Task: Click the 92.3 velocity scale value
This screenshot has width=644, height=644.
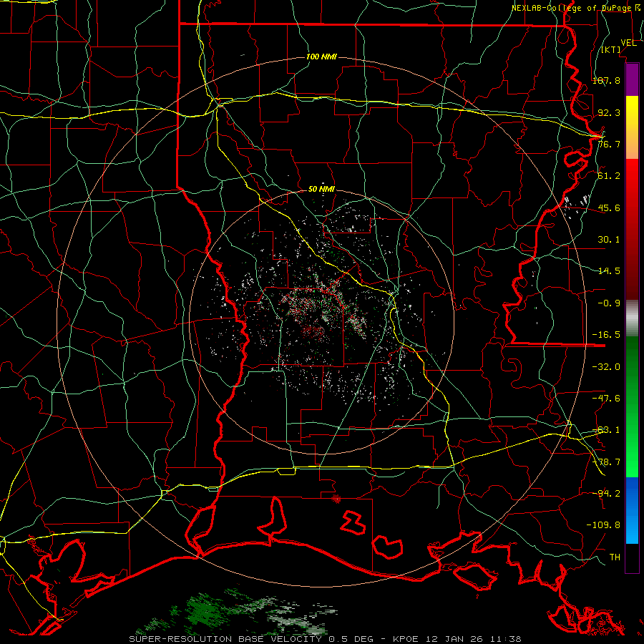Action: pos(609,112)
